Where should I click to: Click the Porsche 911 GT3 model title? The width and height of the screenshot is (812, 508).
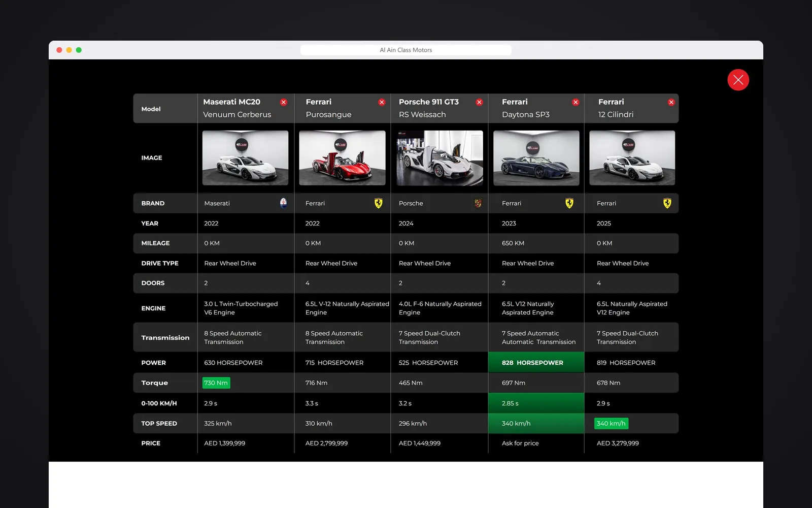coord(429,102)
